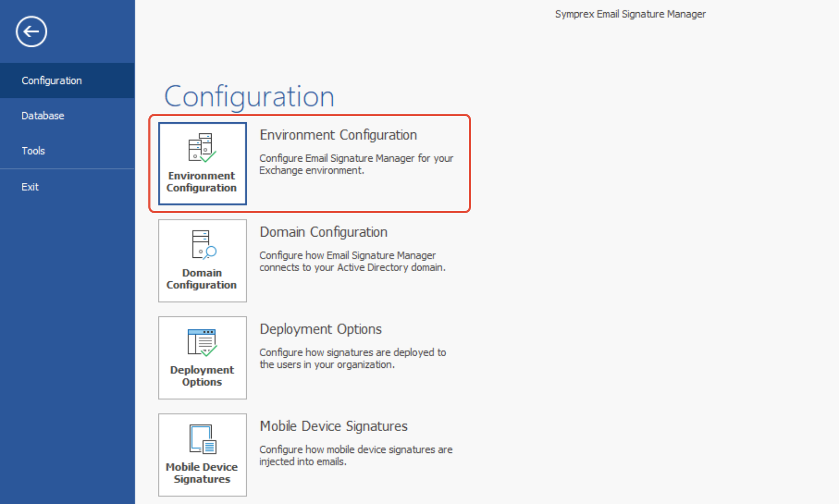Open the Environment Configuration tile
The image size is (839, 504).
point(203,164)
